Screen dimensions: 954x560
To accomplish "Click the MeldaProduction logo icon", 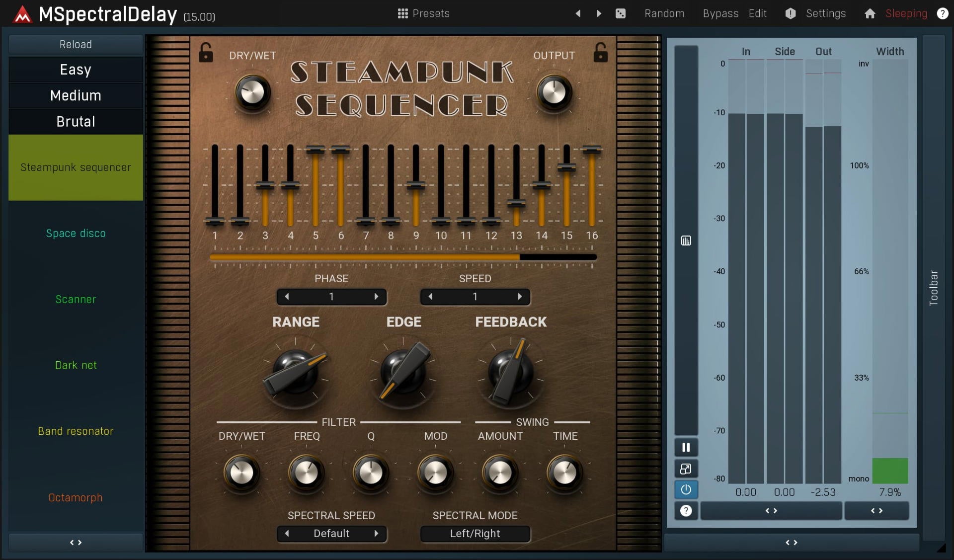I will tap(22, 14).
